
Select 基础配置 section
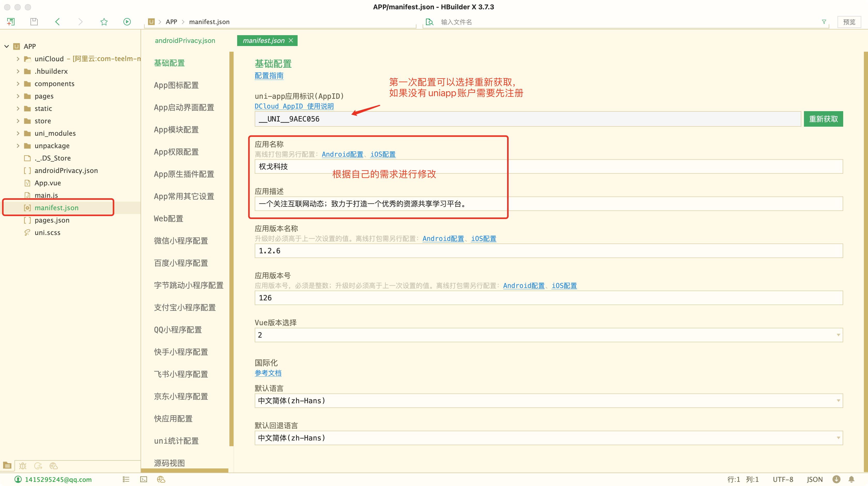tap(169, 63)
